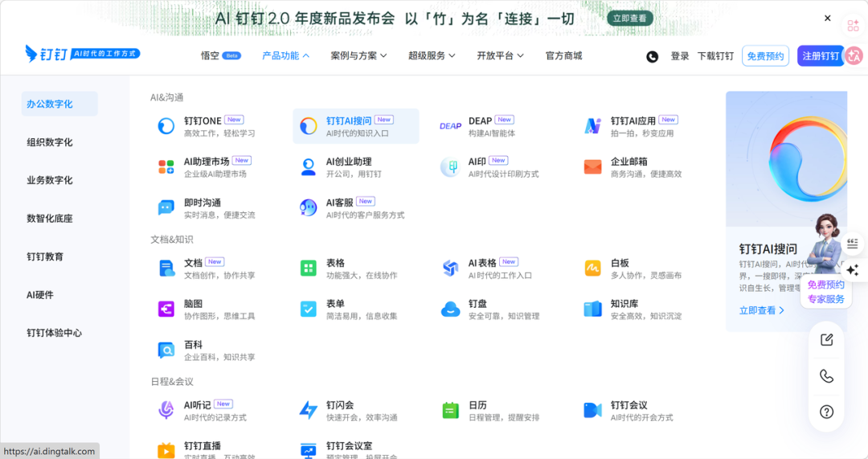Click the 免费预约 header button

765,56
